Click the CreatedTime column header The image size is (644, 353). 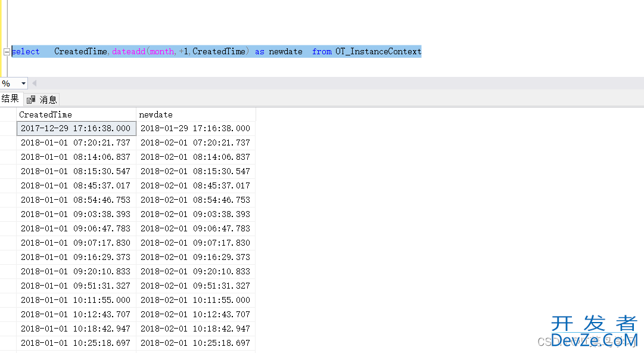click(76, 114)
